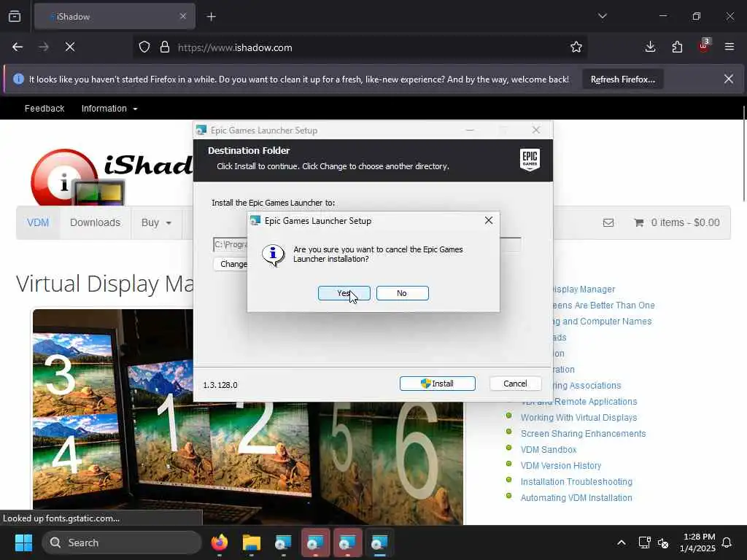Open the Windows Start menu
The image size is (747, 560).
point(23,542)
